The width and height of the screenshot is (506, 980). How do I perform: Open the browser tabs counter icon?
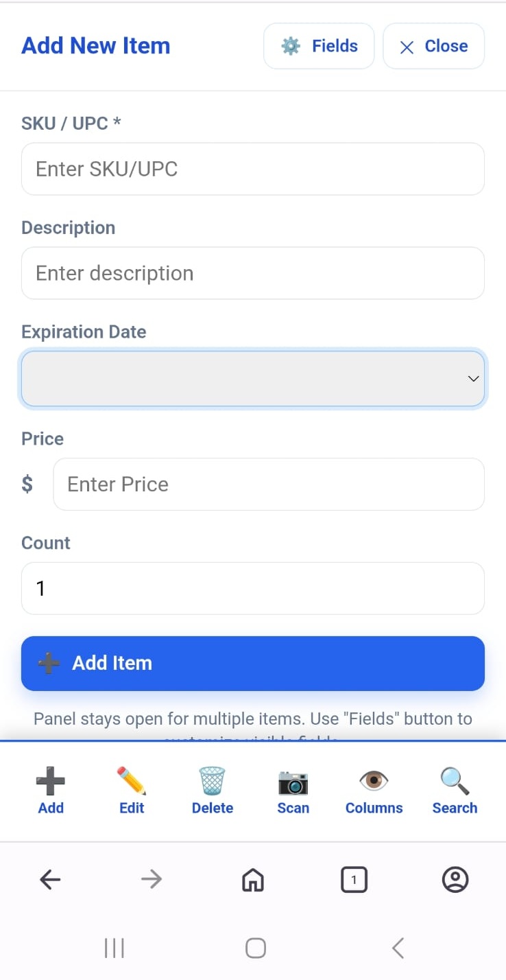(354, 879)
